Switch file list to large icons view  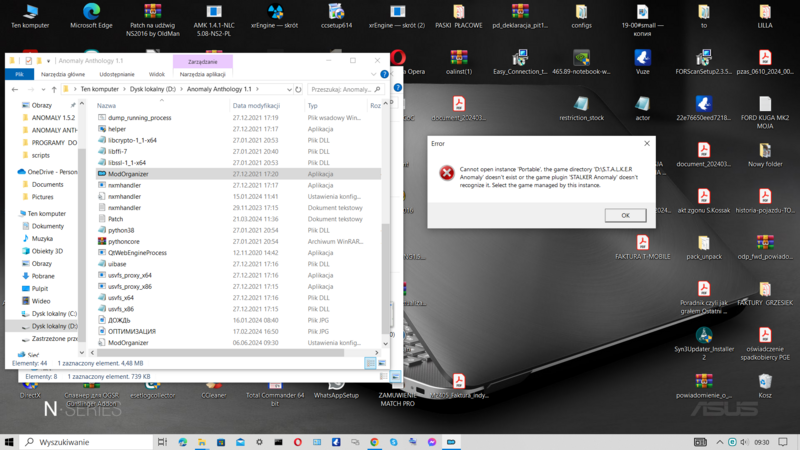coord(381,364)
